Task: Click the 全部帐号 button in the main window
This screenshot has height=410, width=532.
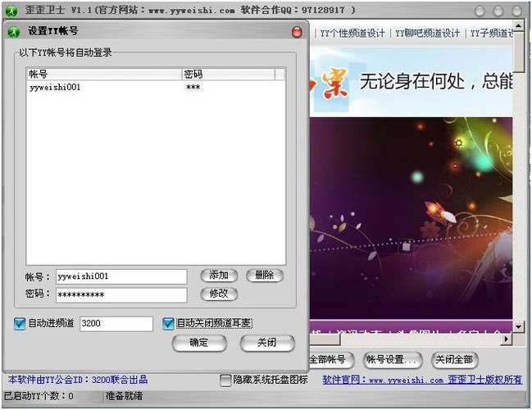Action: [331, 360]
